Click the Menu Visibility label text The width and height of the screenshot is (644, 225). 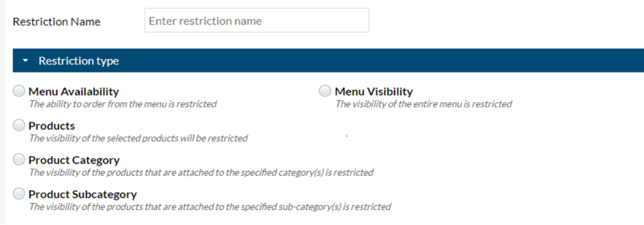[x=373, y=91]
